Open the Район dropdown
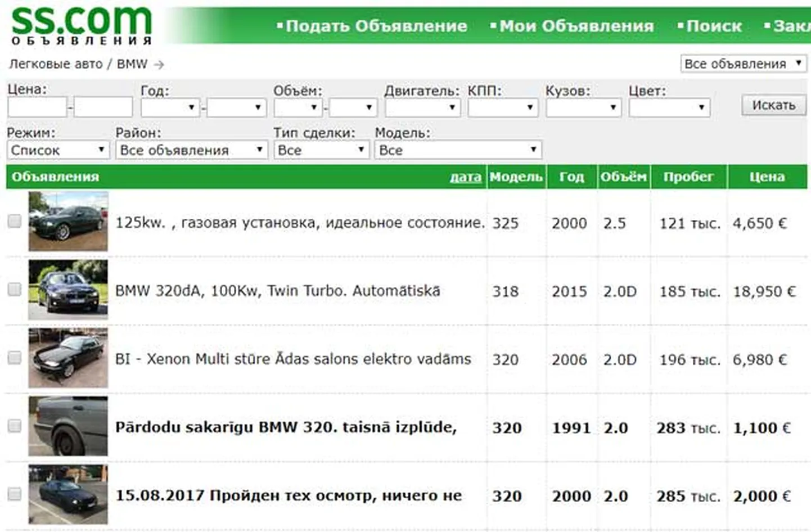 click(x=191, y=150)
